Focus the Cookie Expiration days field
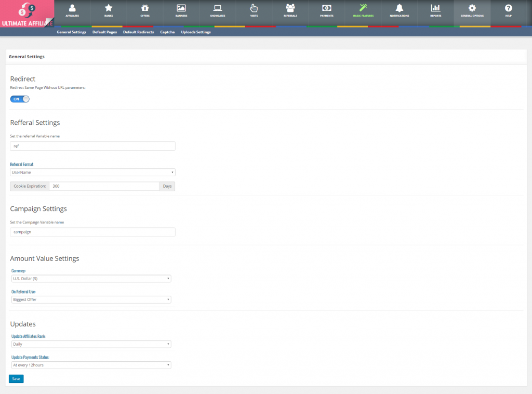The height and width of the screenshot is (394, 532). 104,186
